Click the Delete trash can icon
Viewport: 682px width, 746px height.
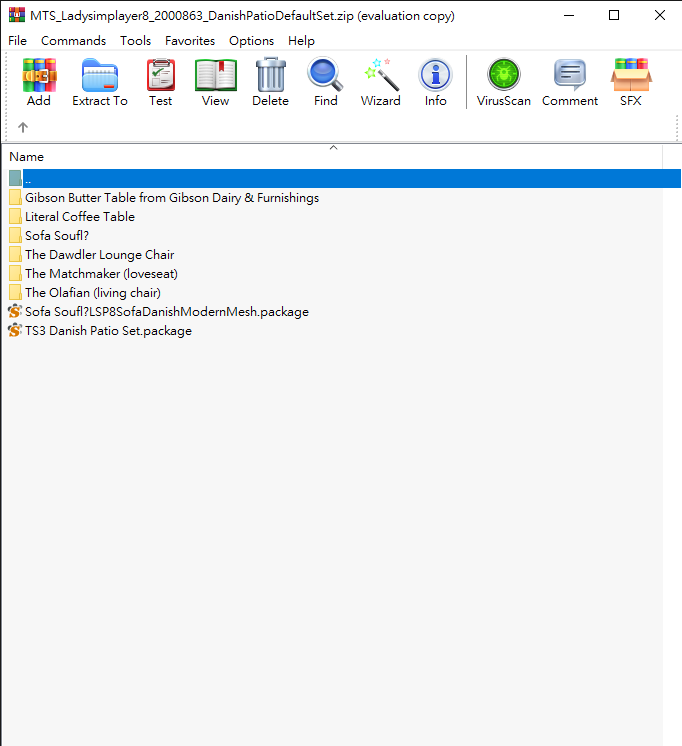[x=270, y=82]
